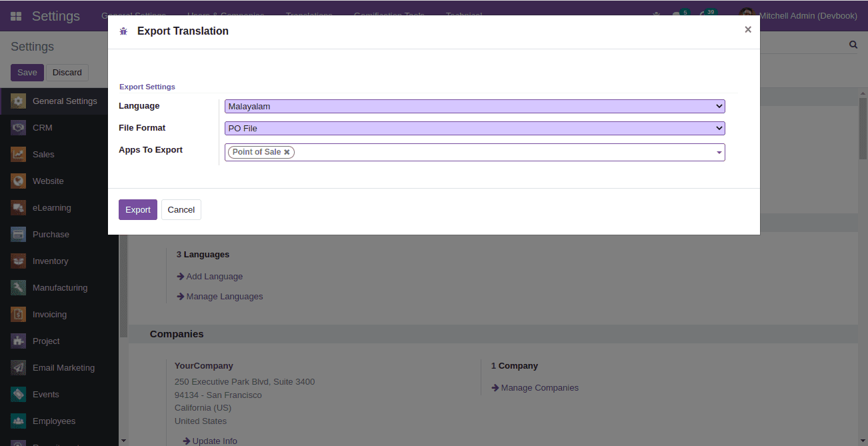Click the Add Language link
Screen dimensions: 868x446
tap(209, 277)
